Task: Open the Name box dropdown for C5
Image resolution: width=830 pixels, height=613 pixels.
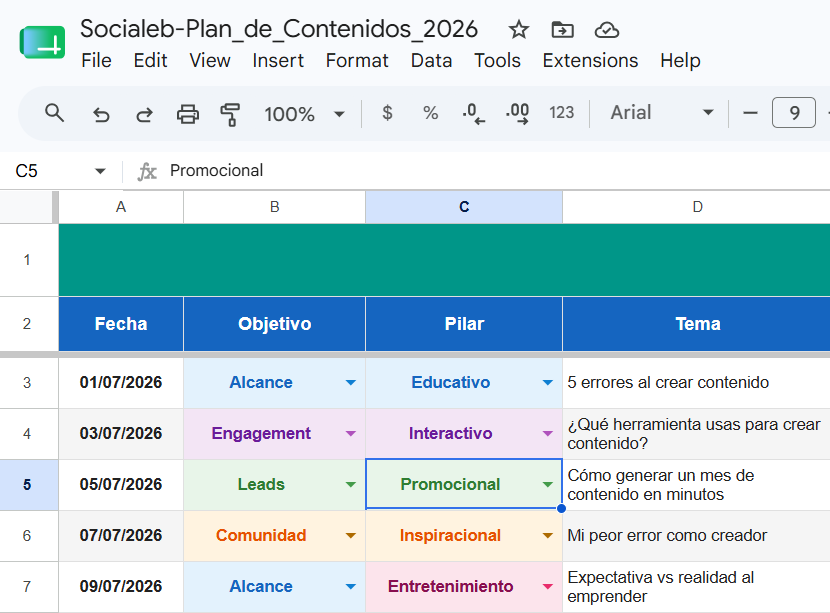Action: [100, 171]
